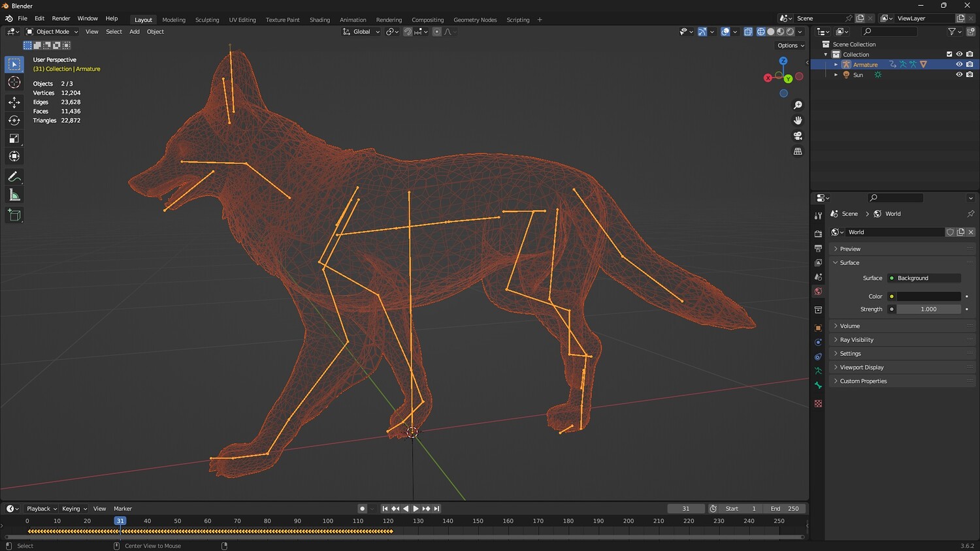Select the Select Box tool

(x=14, y=64)
